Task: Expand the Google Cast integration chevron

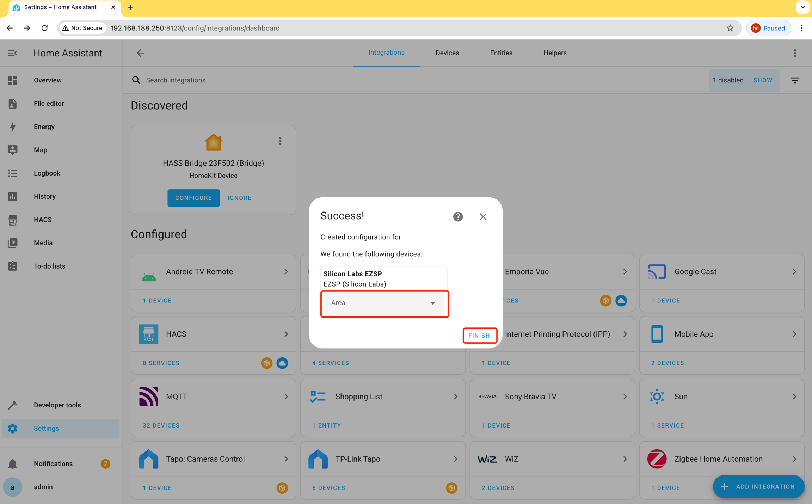Action: point(794,272)
